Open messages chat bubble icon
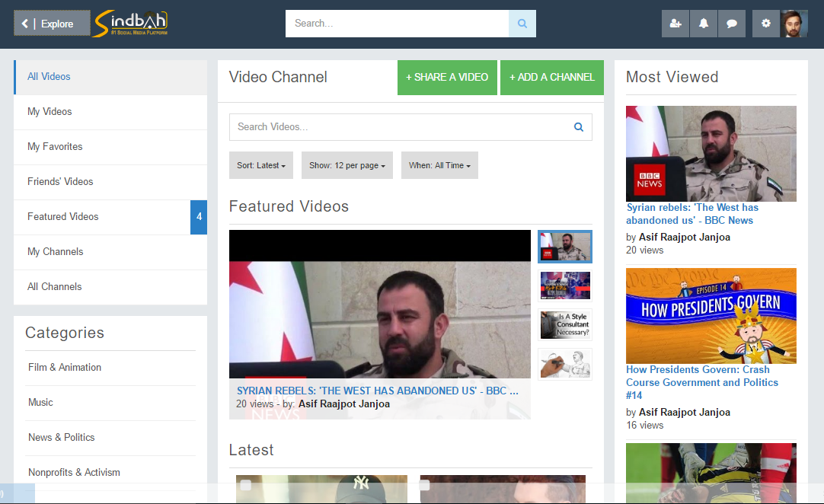 [732, 24]
